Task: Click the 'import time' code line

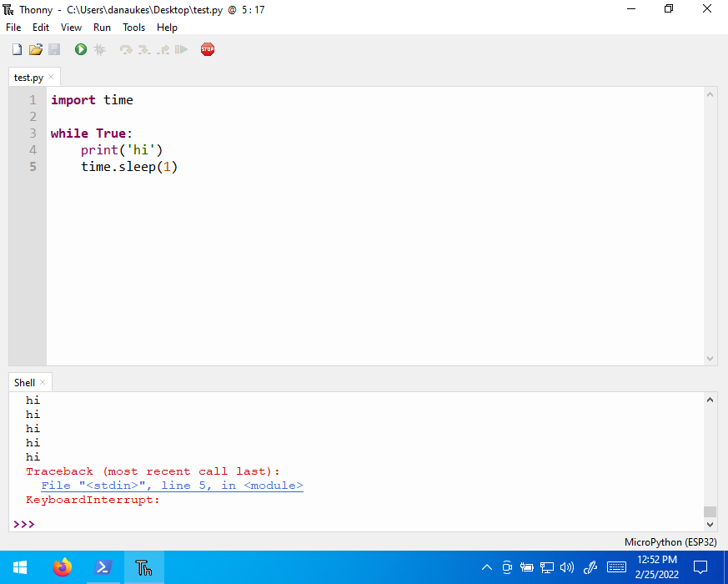Action: tap(92, 100)
